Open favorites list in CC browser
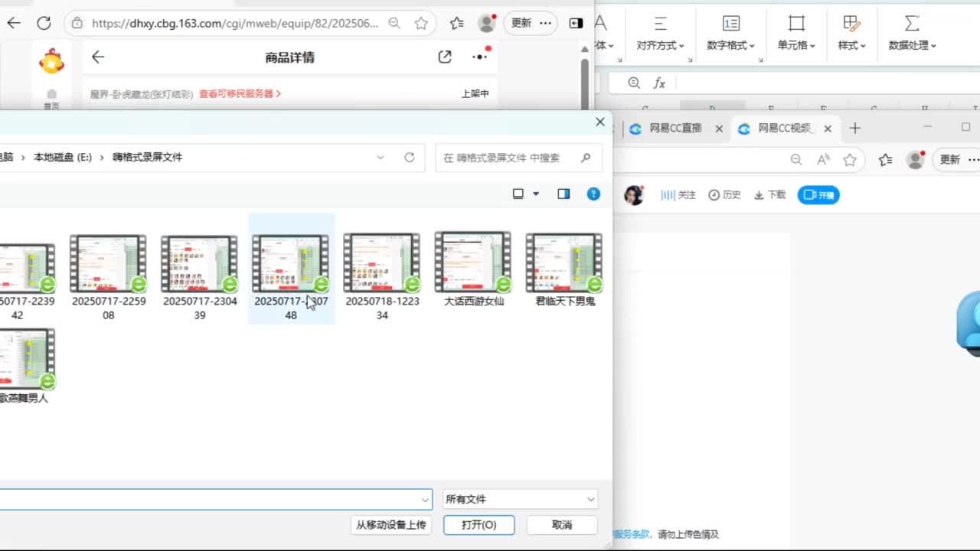 click(x=886, y=159)
